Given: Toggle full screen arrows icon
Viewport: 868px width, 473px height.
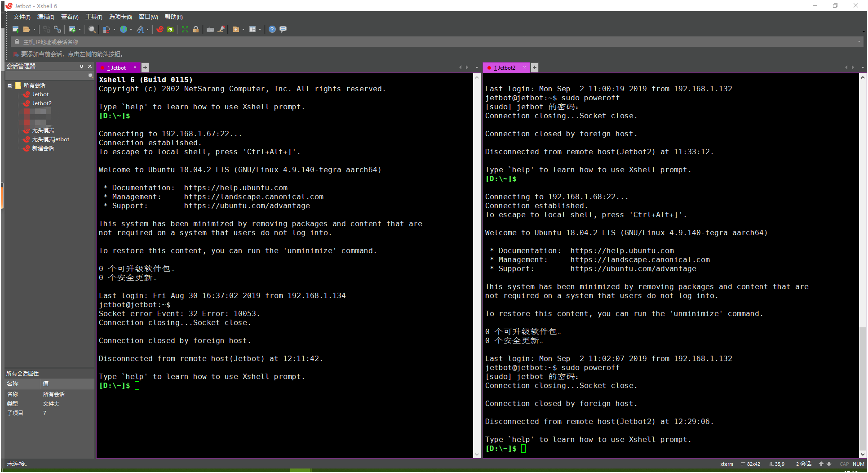Looking at the screenshot, I should pyautogui.click(x=185, y=29).
